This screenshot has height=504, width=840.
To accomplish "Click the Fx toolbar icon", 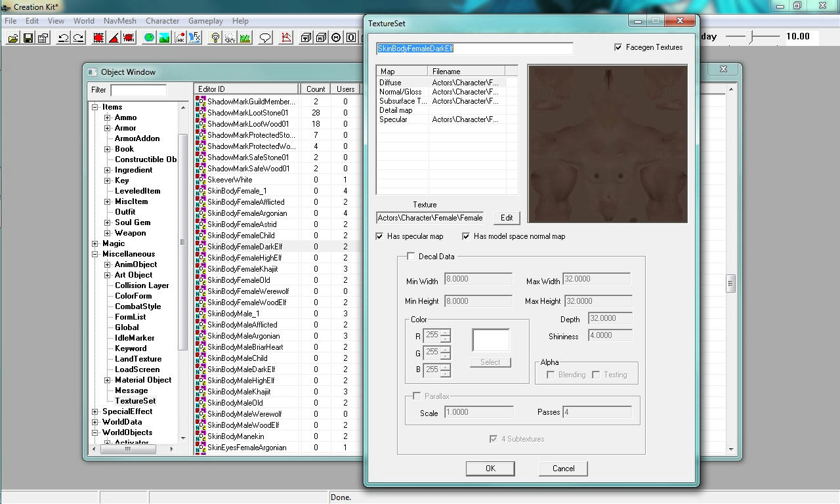I will click(x=194, y=38).
